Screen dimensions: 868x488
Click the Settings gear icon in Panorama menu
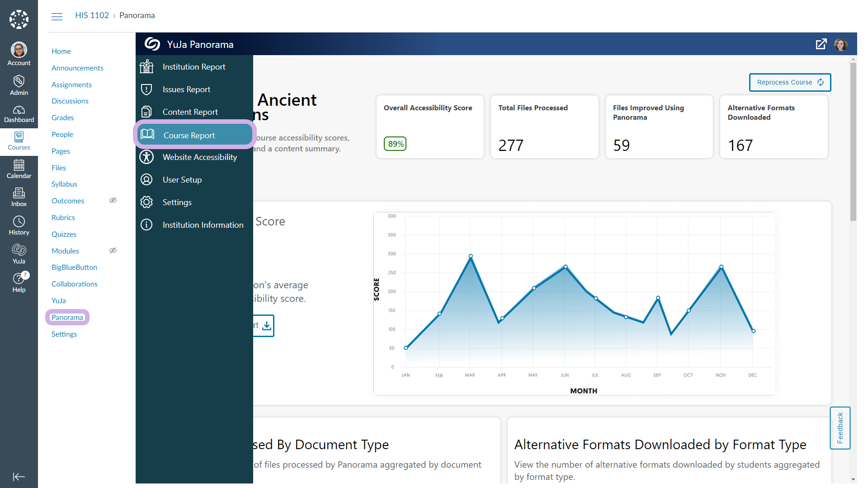[x=146, y=202]
